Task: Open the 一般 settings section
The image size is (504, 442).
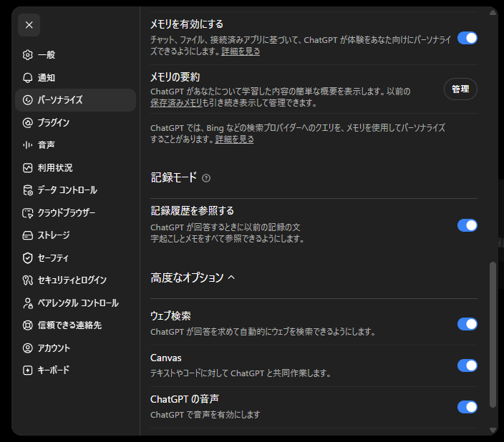Action: point(76,55)
